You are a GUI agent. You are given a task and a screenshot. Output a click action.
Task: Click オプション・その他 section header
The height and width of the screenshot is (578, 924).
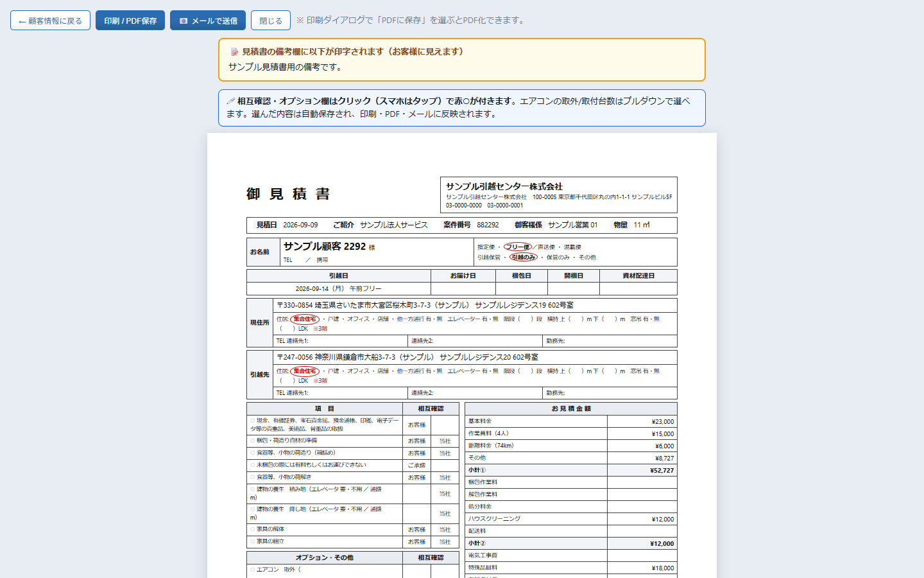coord(325,557)
